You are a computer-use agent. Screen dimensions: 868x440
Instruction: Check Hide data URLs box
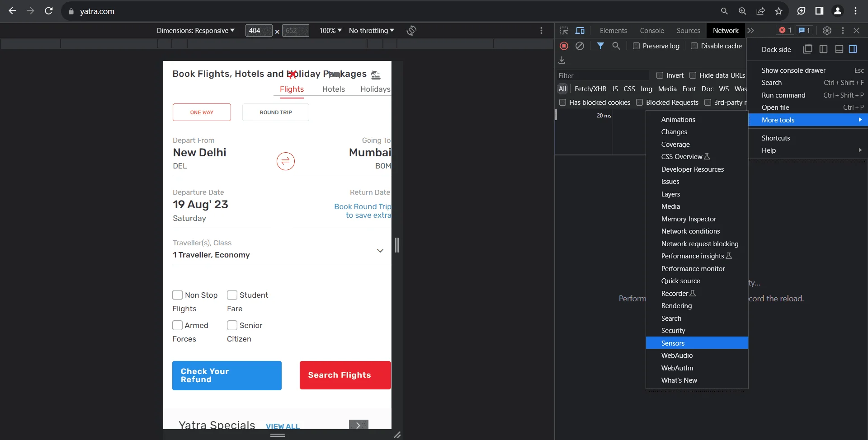pyautogui.click(x=693, y=75)
